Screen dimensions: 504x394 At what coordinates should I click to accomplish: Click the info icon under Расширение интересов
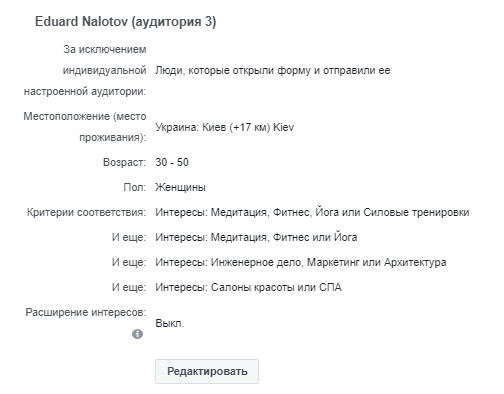pos(137,334)
